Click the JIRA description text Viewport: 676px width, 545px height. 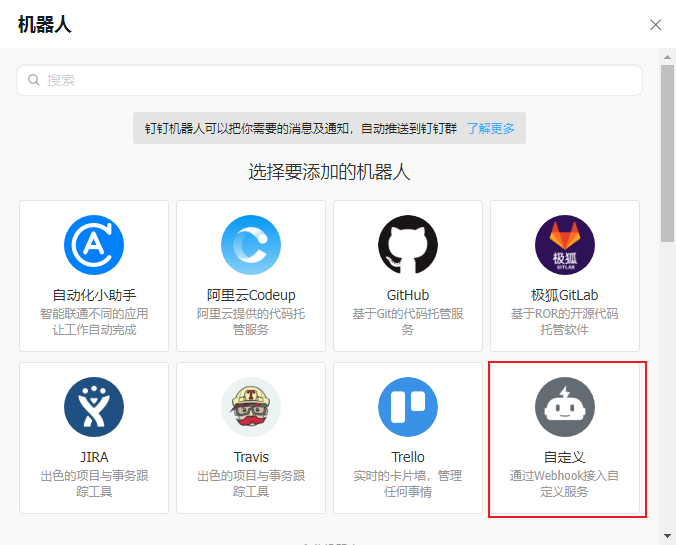[x=94, y=483]
